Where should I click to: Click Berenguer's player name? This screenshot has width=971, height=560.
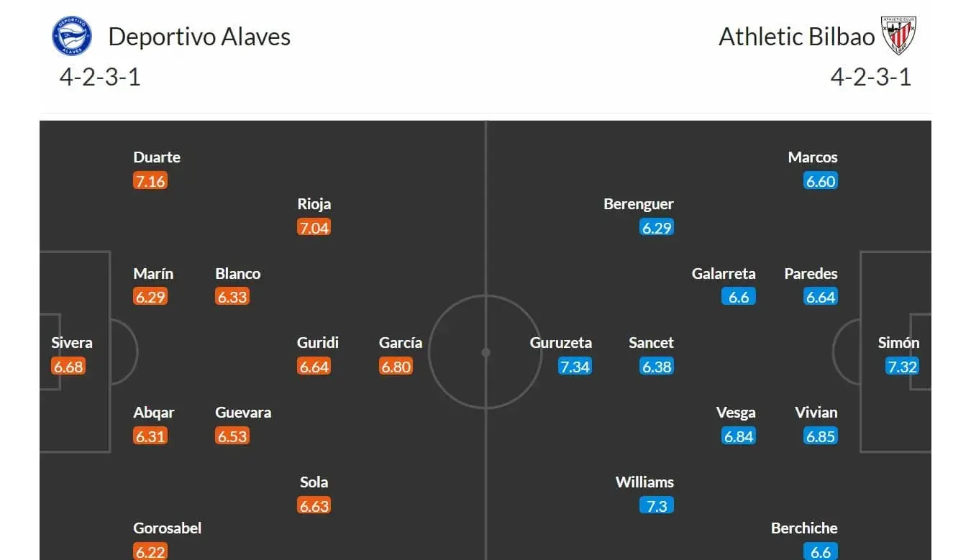coord(639,204)
